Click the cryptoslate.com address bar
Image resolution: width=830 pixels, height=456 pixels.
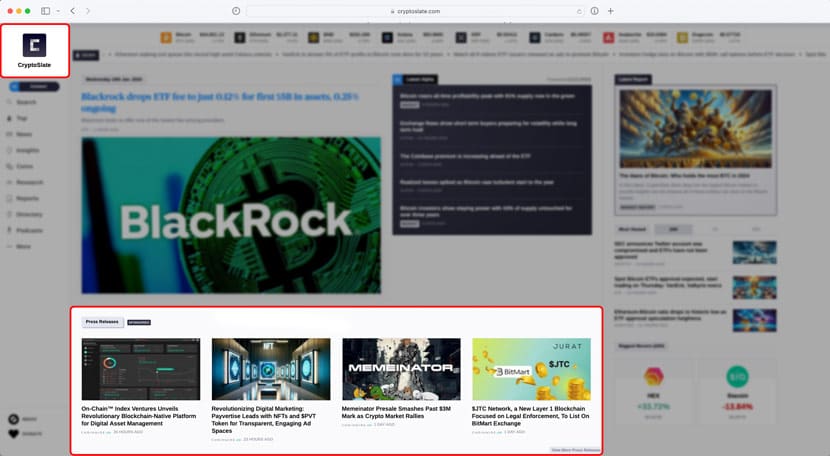click(414, 11)
